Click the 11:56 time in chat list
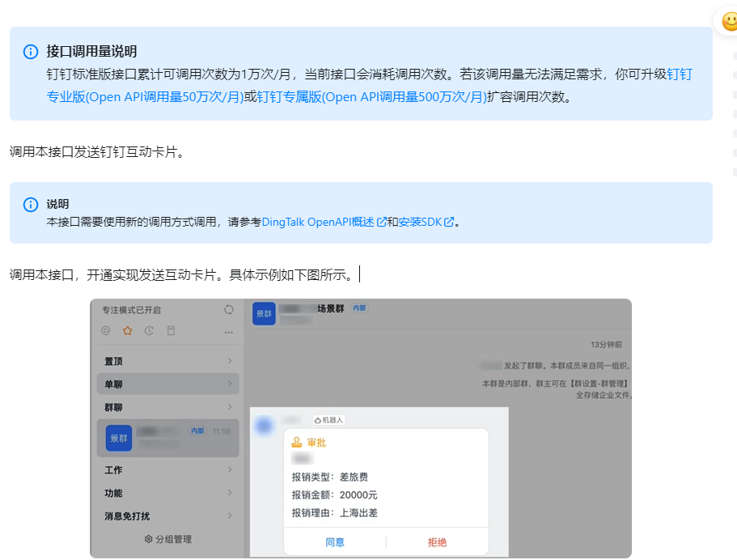Screen dimensions: 737x560 222,431
